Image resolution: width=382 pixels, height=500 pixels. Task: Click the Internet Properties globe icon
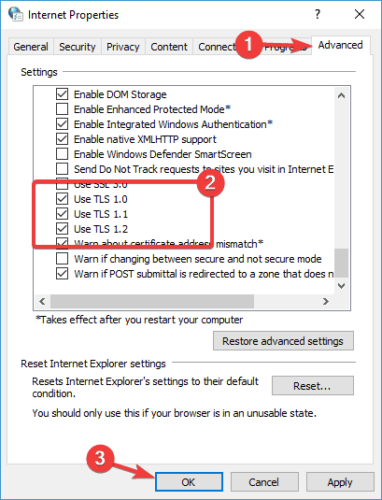(x=16, y=14)
